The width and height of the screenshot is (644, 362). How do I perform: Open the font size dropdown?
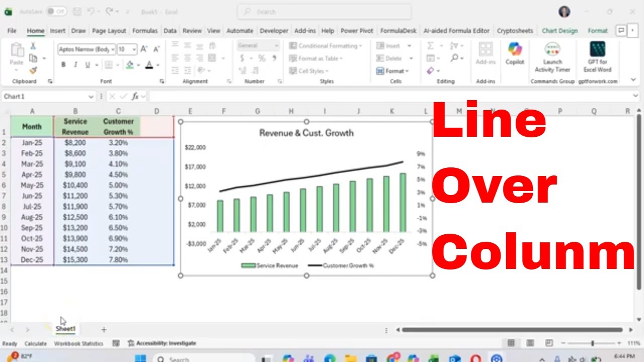click(134, 49)
